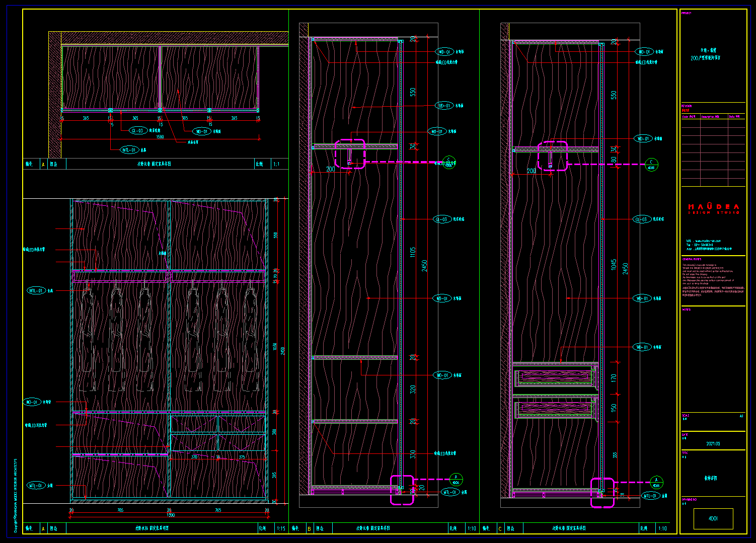Click detail marker A 4D06 in section B

click(x=456, y=479)
